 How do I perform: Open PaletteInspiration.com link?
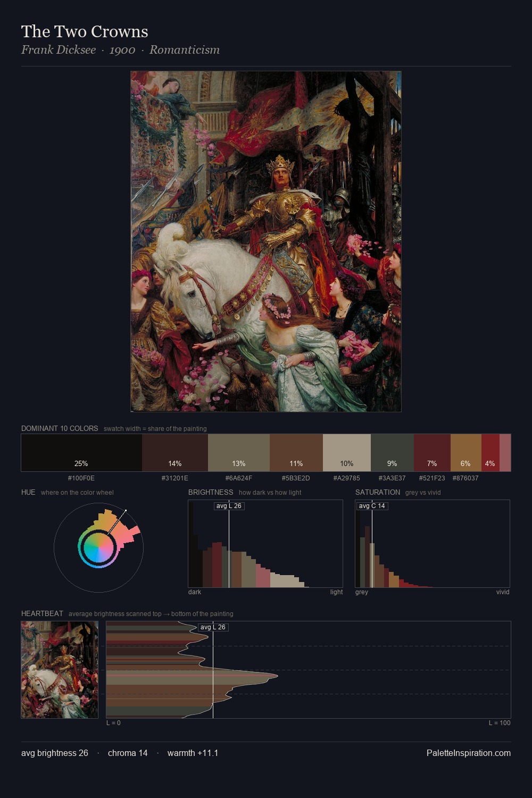pyautogui.click(x=469, y=753)
